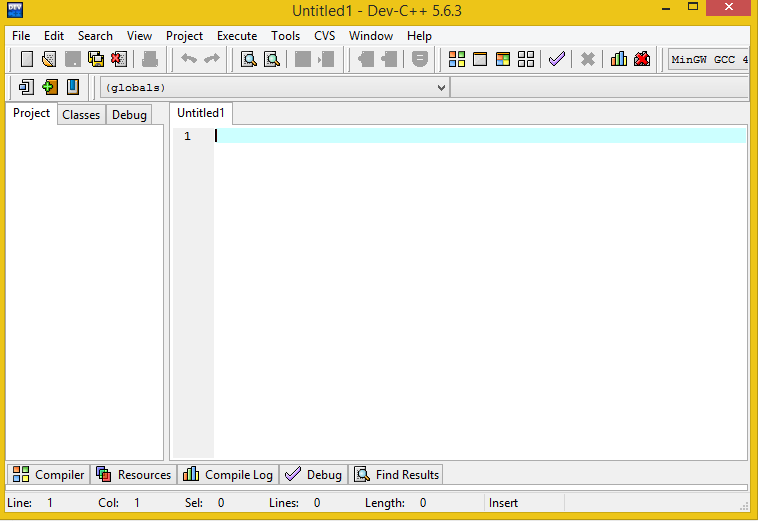Click the Undo arrow icon
Image resolution: width=758 pixels, height=521 pixels.
(189, 59)
